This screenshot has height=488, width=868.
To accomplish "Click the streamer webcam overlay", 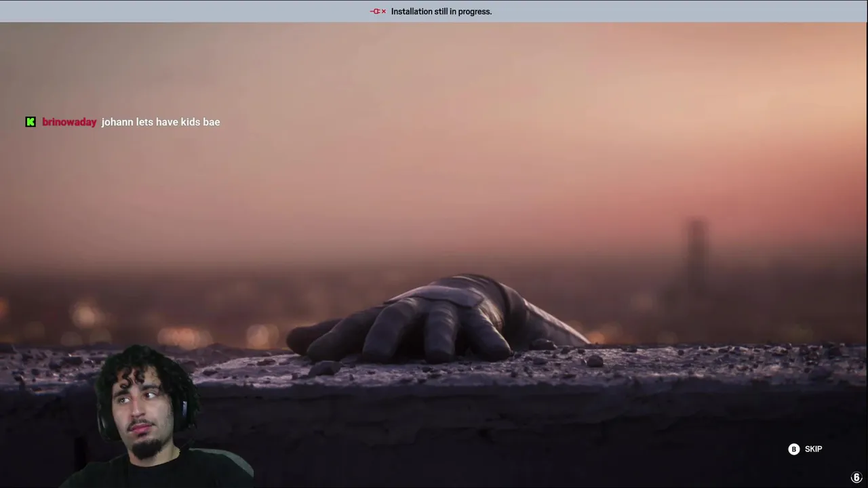I will pyautogui.click(x=157, y=417).
